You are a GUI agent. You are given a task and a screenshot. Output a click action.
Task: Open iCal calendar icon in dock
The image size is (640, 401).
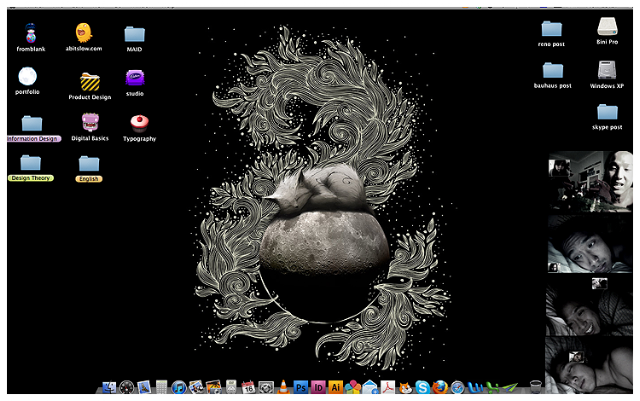coord(248,387)
